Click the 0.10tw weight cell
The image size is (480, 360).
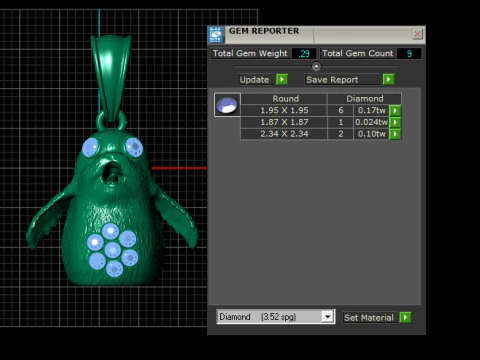pyautogui.click(x=371, y=134)
